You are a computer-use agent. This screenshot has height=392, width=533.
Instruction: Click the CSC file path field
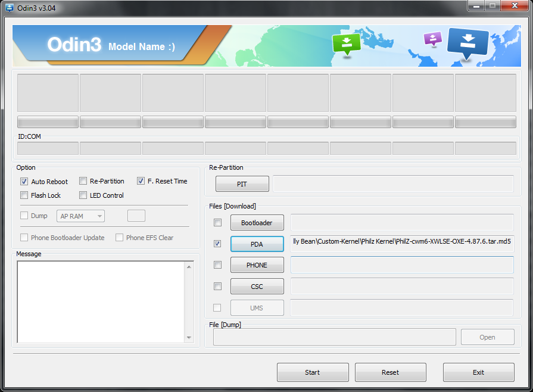[x=402, y=286]
